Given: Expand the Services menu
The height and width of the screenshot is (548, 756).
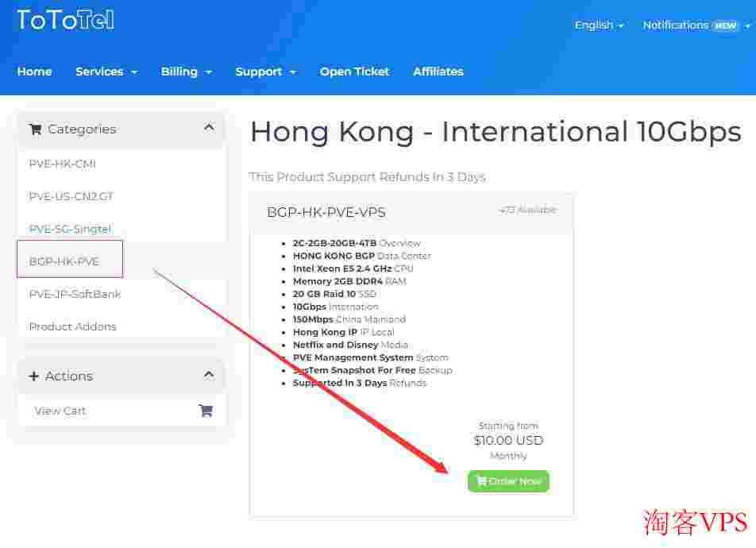Looking at the screenshot, I should [106, 71].
